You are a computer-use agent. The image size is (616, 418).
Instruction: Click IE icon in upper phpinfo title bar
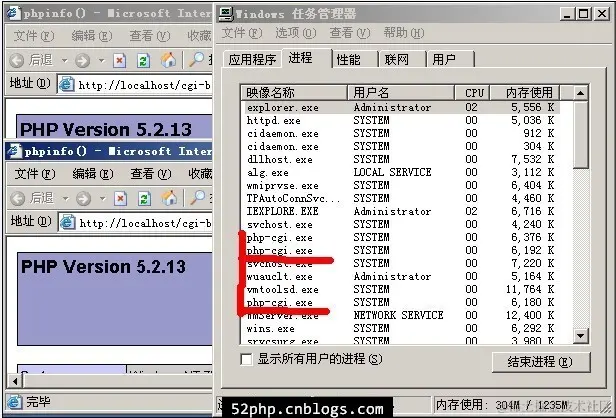click(13, 13)
